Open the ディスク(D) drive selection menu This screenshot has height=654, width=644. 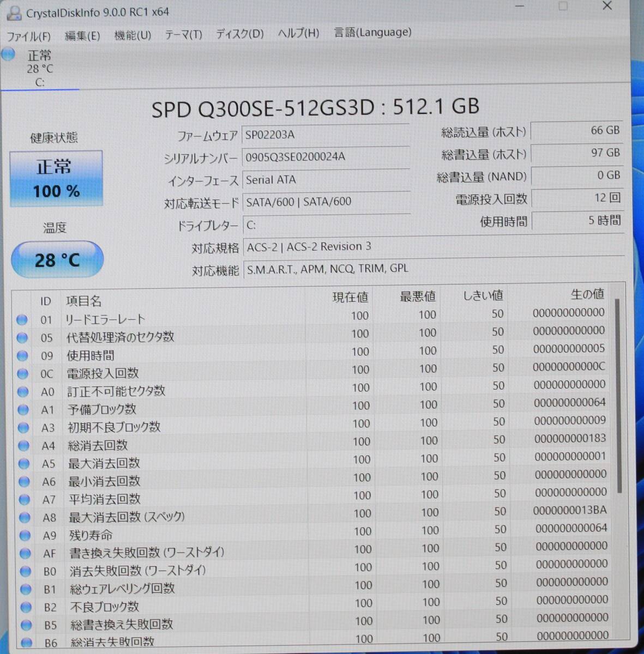240,33
